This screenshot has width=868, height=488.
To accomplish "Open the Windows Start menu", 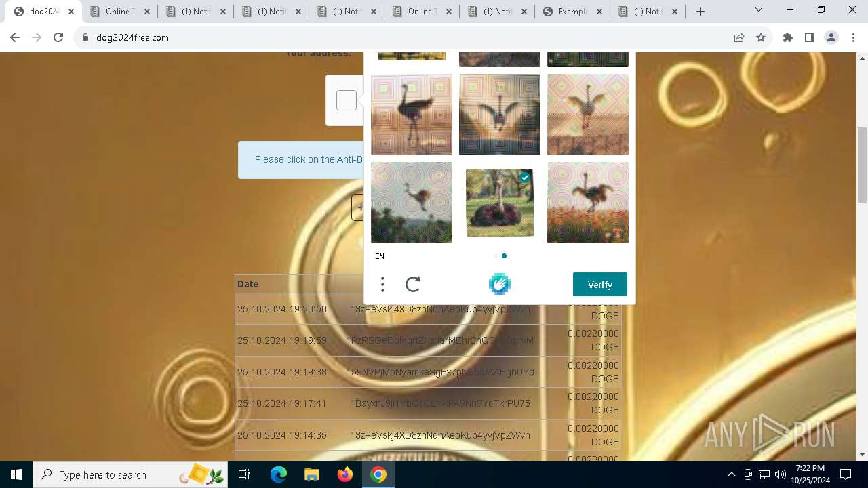I will coord(16,474).
